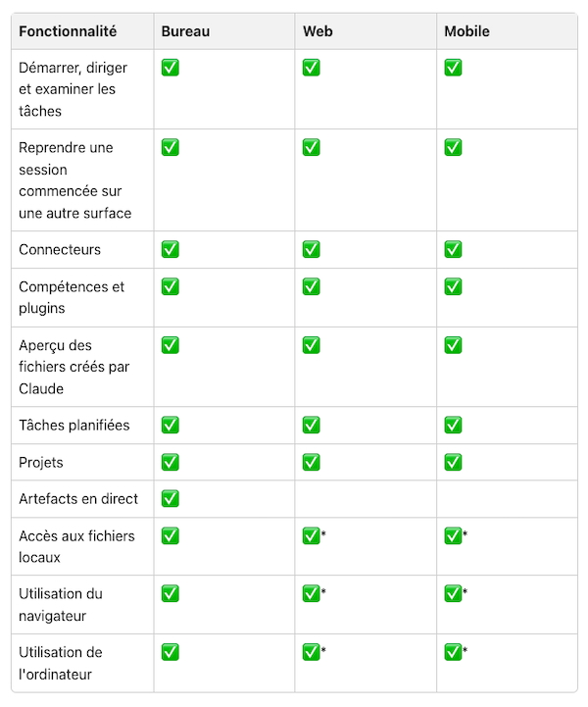The height and width of the screenshot is (707, 588).
Task: Click the Bureau checkmark for Connecteurs
Action: pyautogui.click(x=170, y=249)
